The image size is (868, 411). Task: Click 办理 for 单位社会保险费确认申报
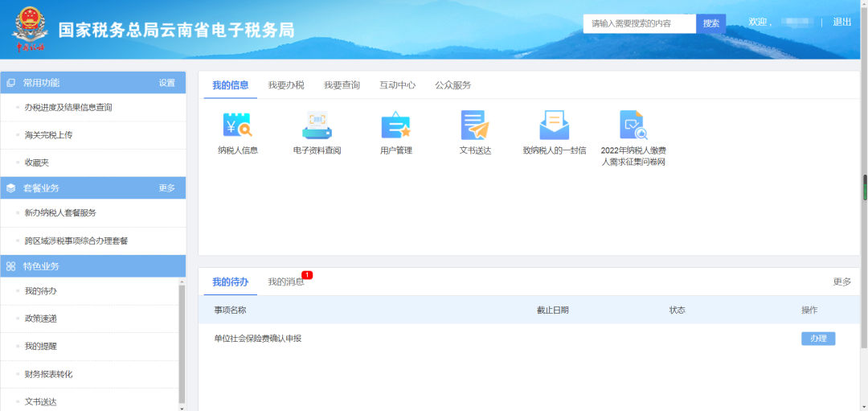click(818, 339)
